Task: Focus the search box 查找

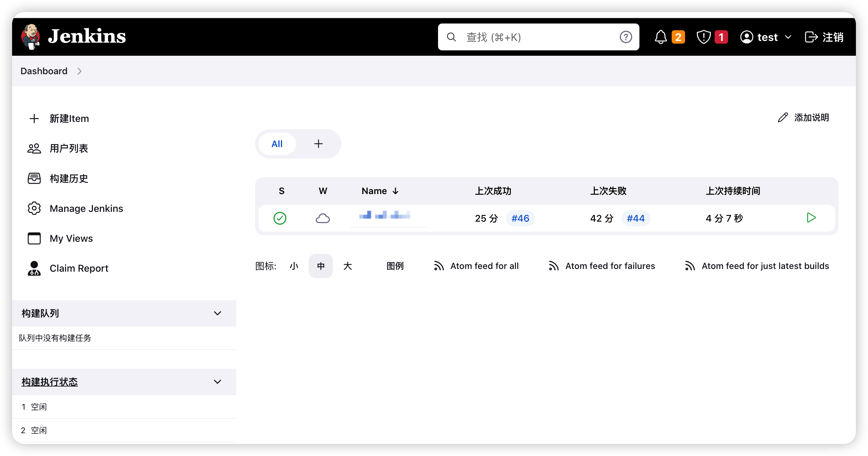Action: pyautogui.click(x=538, y=37)
